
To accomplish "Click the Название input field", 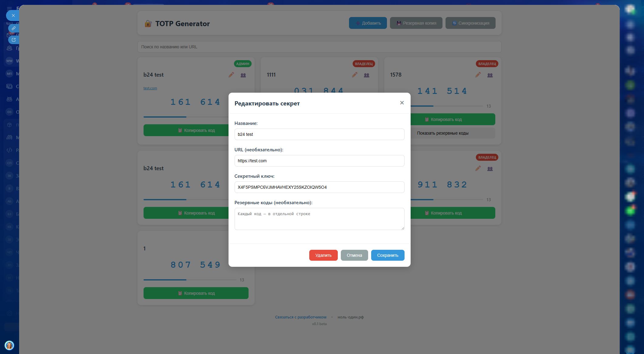I will click(x=319, y=134).
